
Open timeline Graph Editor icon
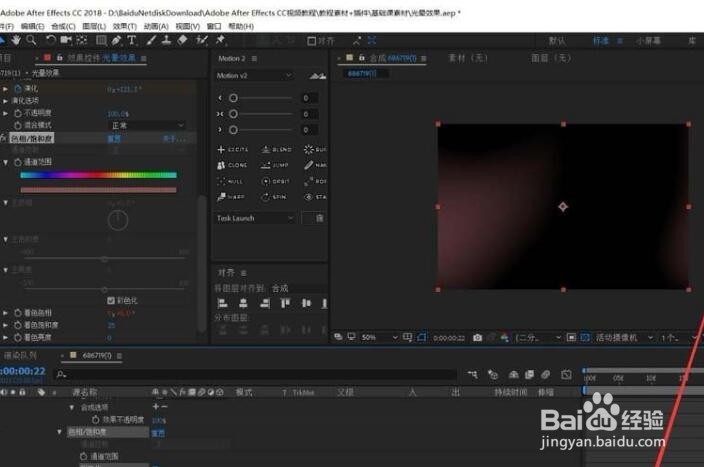pos(567,374)
